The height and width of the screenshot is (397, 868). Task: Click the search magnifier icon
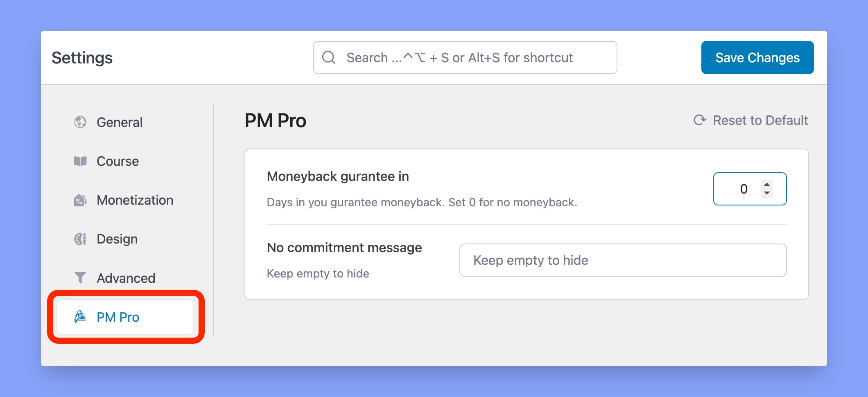[x=329, y=57]
